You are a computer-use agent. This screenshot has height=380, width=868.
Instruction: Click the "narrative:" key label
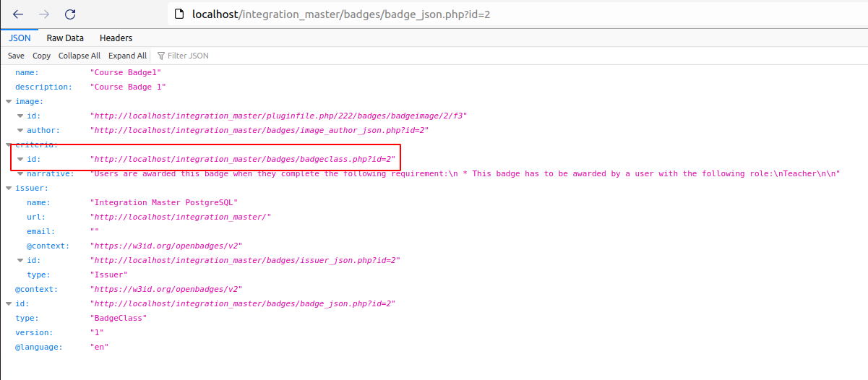[x=51, y=173]
